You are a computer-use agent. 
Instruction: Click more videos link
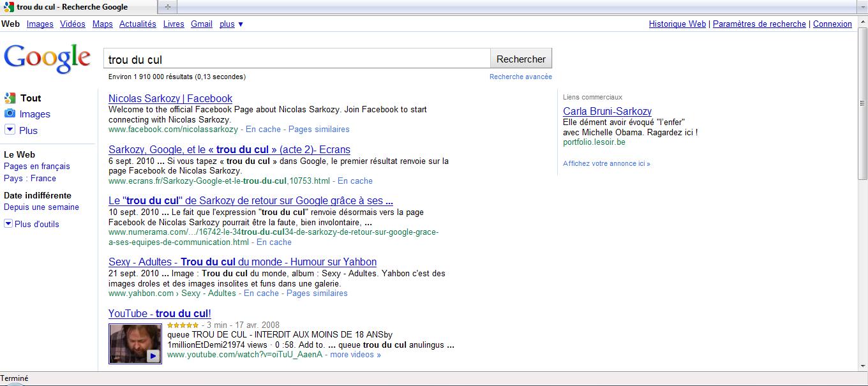pyautogui.click(x=355, y=354)
